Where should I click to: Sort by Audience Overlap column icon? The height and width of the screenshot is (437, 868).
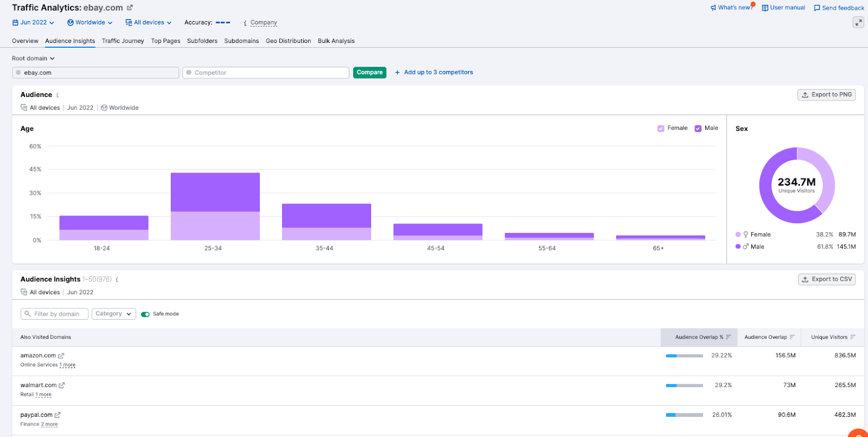click(x=792, y=337)
